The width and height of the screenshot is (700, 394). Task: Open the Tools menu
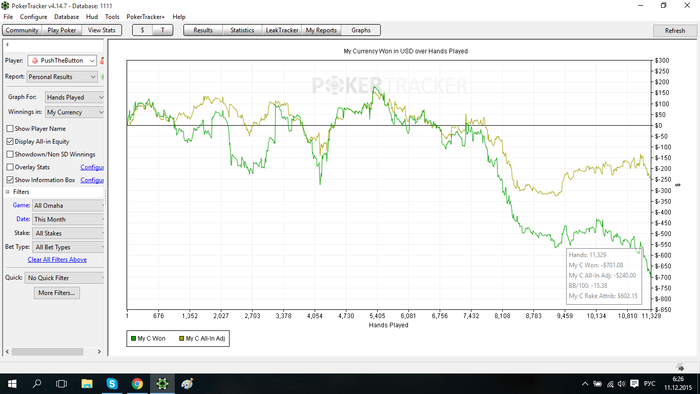[x=112, y=17]
